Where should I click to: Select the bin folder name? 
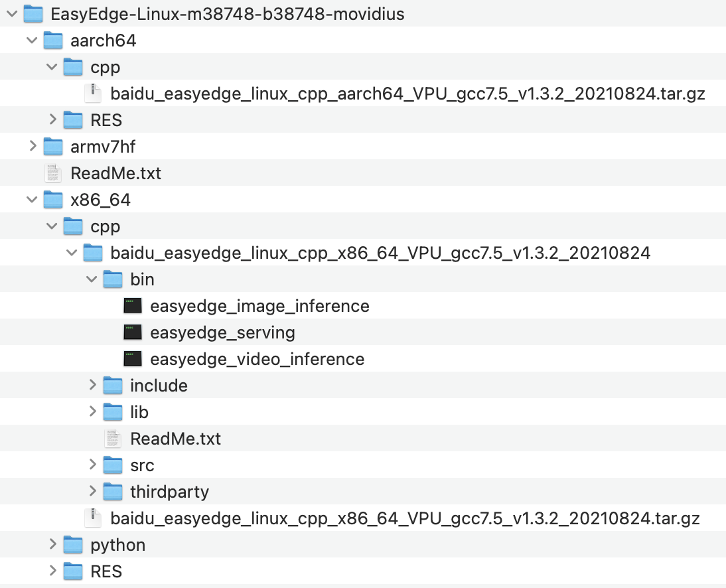[x=142, y=279]
